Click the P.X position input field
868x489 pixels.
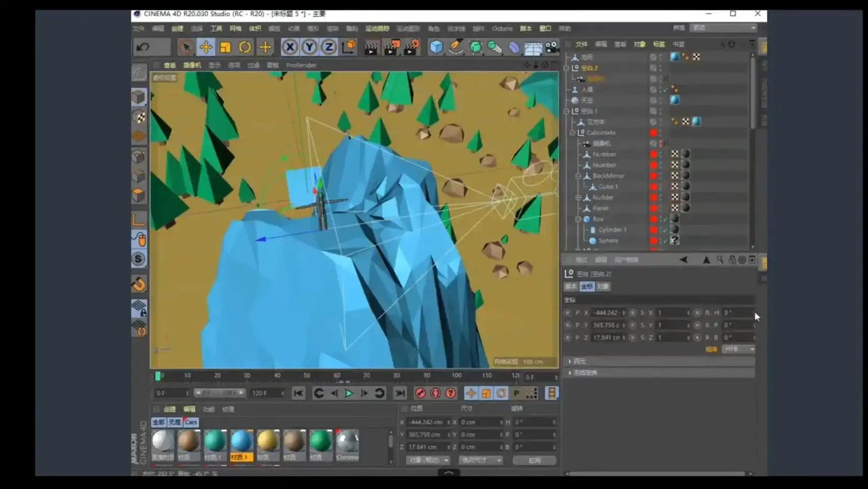(x=606, y=313)
